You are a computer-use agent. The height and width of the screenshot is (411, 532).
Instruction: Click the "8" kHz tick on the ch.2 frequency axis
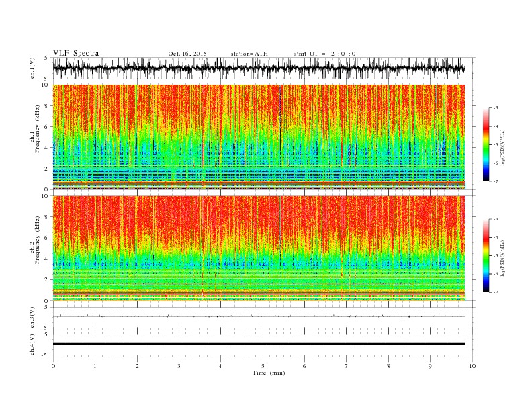coord(47,217)
